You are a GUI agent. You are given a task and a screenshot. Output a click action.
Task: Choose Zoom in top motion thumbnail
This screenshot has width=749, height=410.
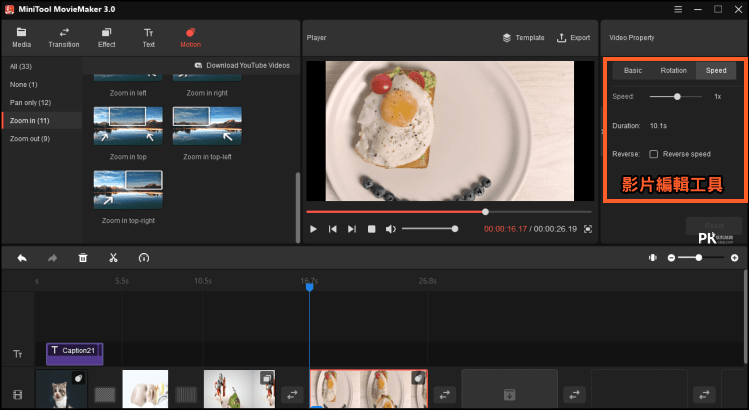pos(128,126)
